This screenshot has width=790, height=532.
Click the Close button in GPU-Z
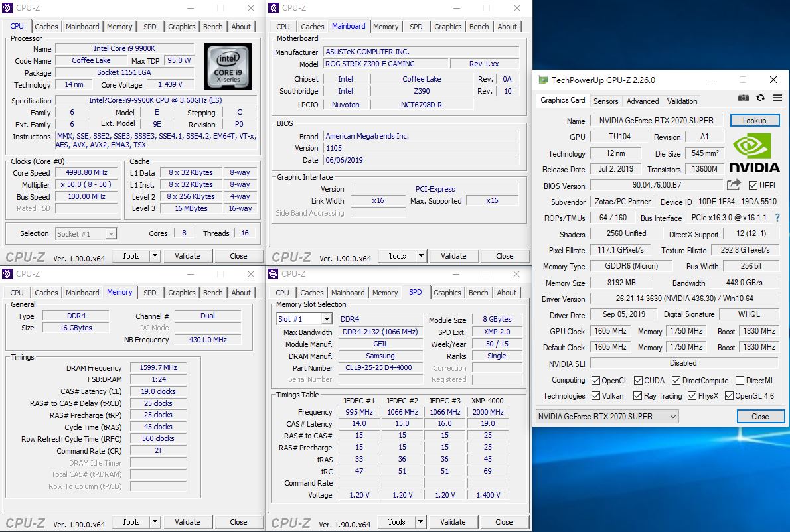760,416
